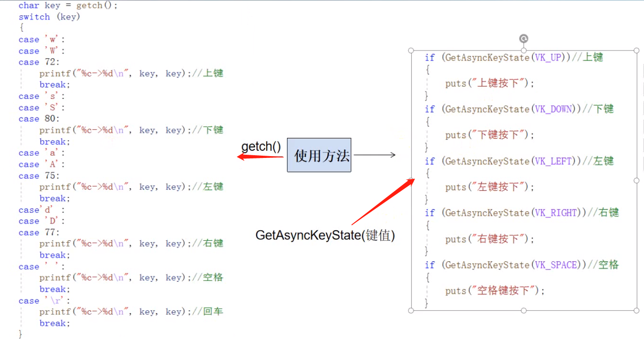Click the if GetAsyncKeyState(VK_SPACE) line
This screenshot has width=644, height=340.
tap(522, 265)
